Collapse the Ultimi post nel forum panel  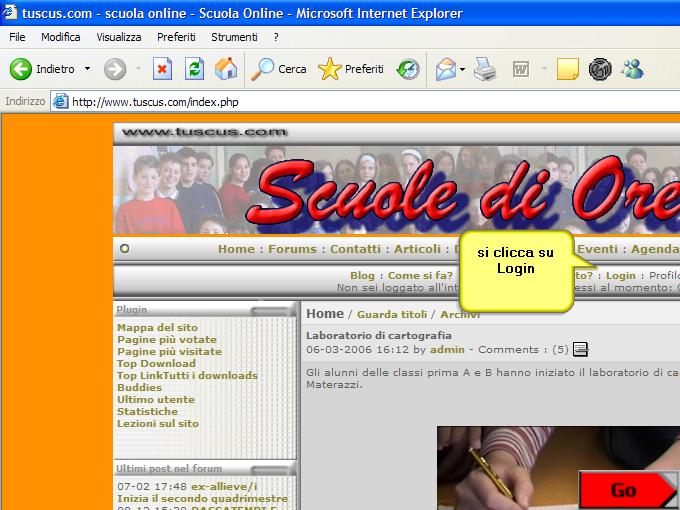[x=271, y=470]
